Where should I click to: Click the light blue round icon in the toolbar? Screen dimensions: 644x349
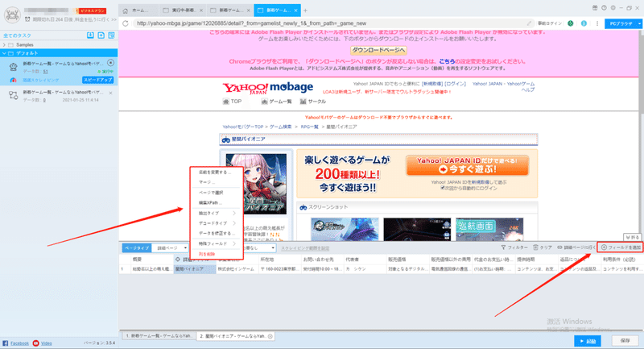(x=584, y=23)
